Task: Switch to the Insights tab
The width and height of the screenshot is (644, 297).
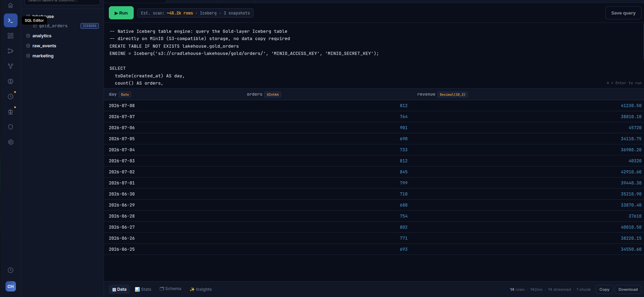Action: click(x=201, y=289)
